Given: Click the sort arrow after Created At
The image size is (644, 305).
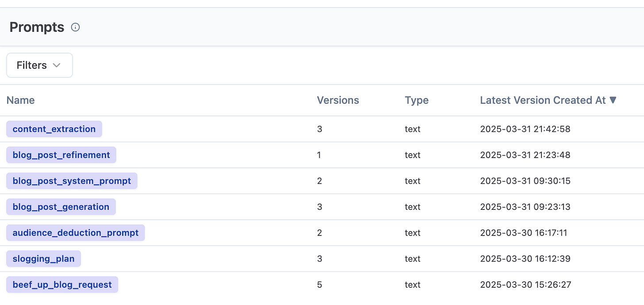Looking at the screenshot, I should [613, 100].
